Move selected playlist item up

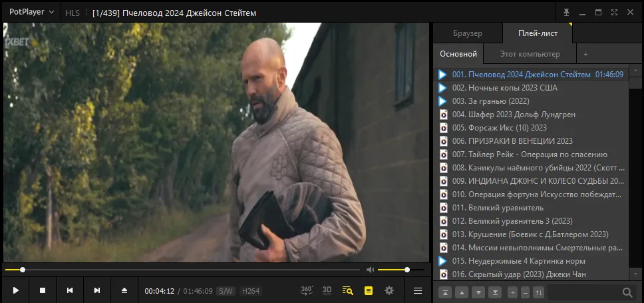click(x=462, y=293)
